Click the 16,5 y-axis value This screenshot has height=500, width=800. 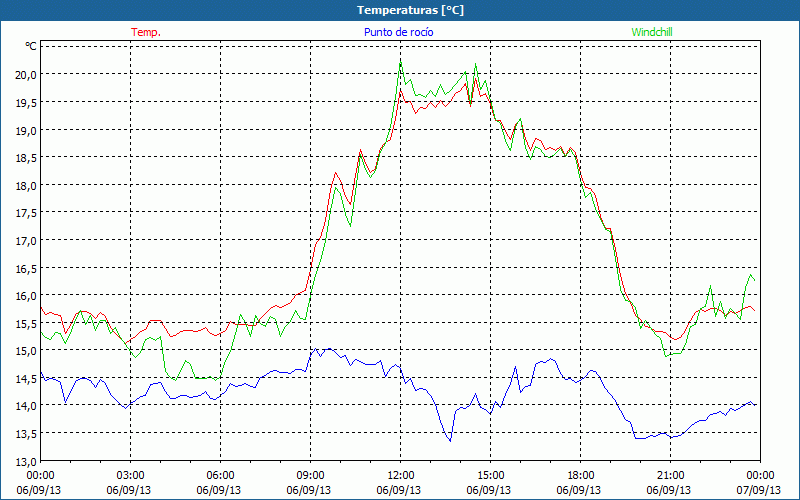(x=26, y=268)
